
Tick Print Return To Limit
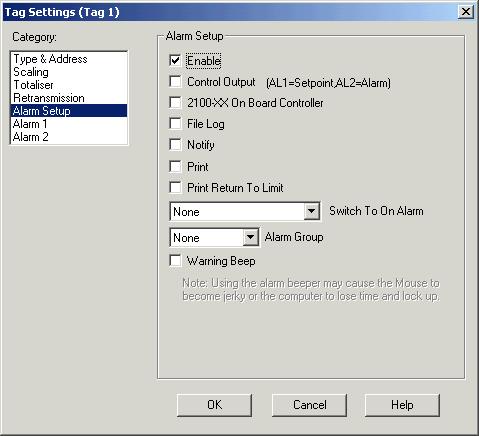(x=175, y=187)
